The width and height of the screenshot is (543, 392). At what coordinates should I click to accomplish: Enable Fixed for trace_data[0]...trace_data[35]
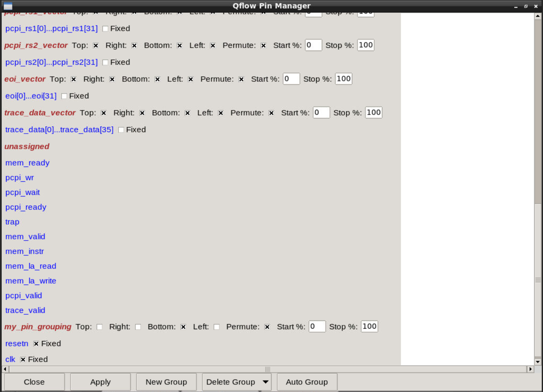coord(121,130)
